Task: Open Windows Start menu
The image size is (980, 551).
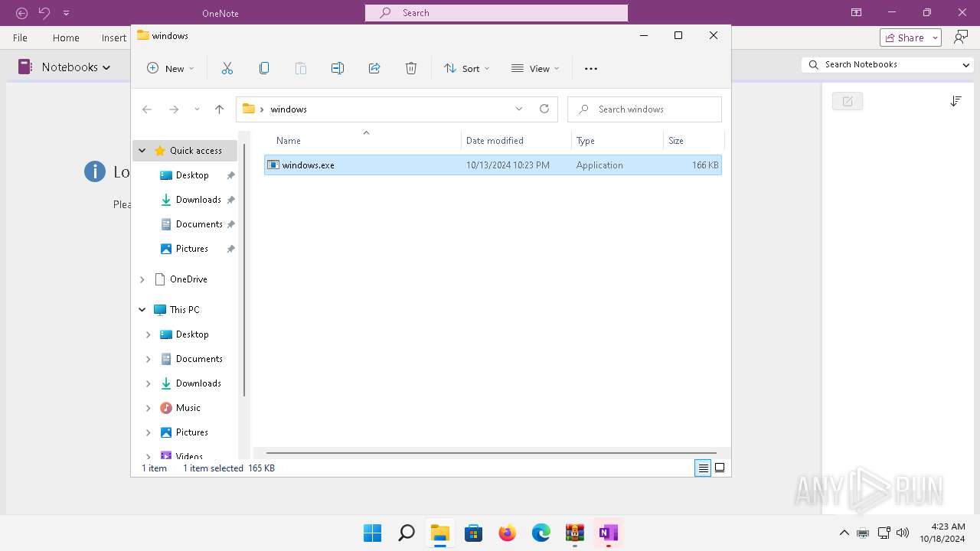Action: (x=373, y=533)
